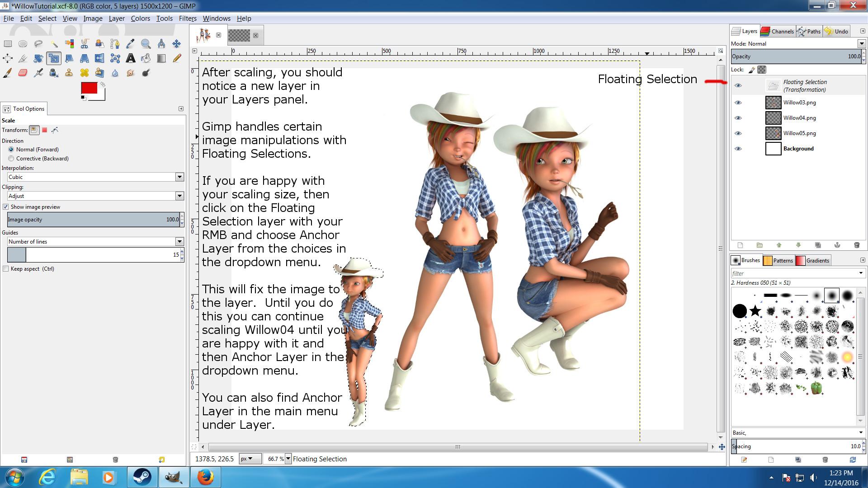This screenshot has width=868, height=488.
Task: Select the Bucket Fill tool
Action: (x=146, y=58)
